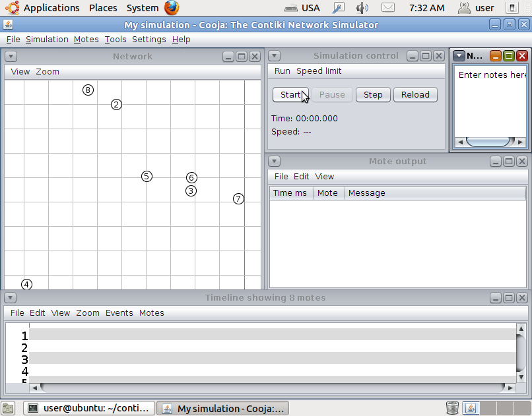Open the Speed limit menu
532x416 pixels.
[x=319, y=71]
